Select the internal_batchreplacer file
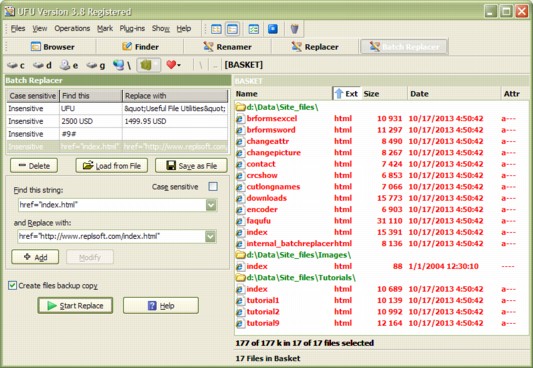Viewport: 533px width, 368px height. [x=381, y=244]
